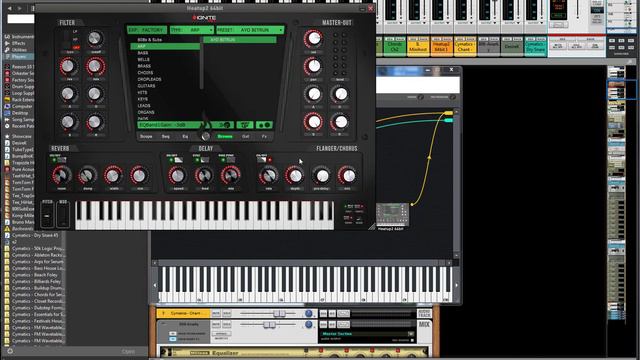Click the round dial between Eq and Browse
Image resolution: width=640 pixels, height=360 pixels.
coord(206,136)
